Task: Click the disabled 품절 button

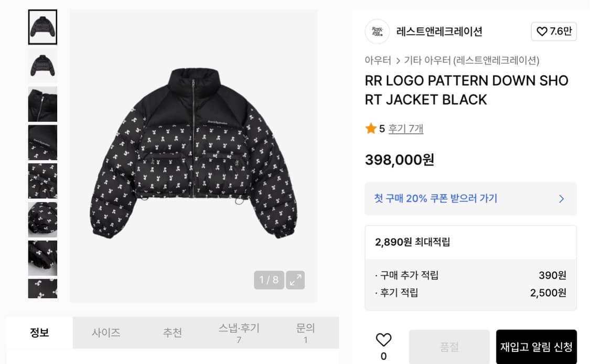Action: [x=449, y=347]
